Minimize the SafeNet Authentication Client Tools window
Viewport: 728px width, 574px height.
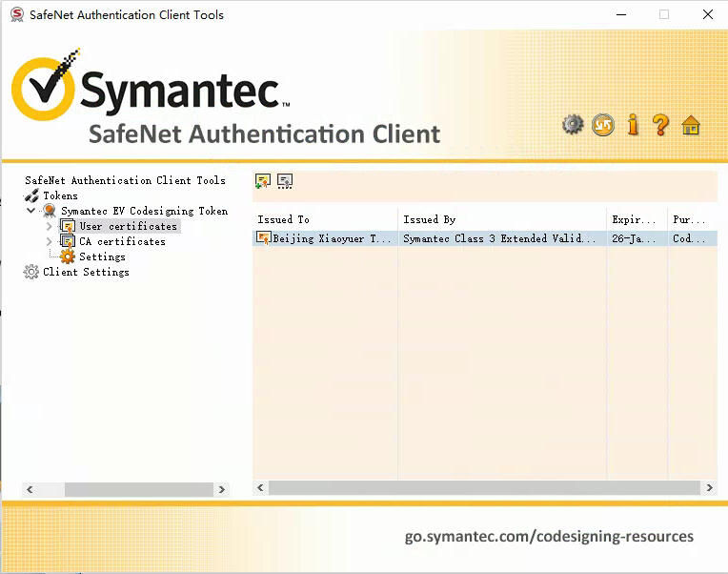pyautogui.click(x=621, y=15)
